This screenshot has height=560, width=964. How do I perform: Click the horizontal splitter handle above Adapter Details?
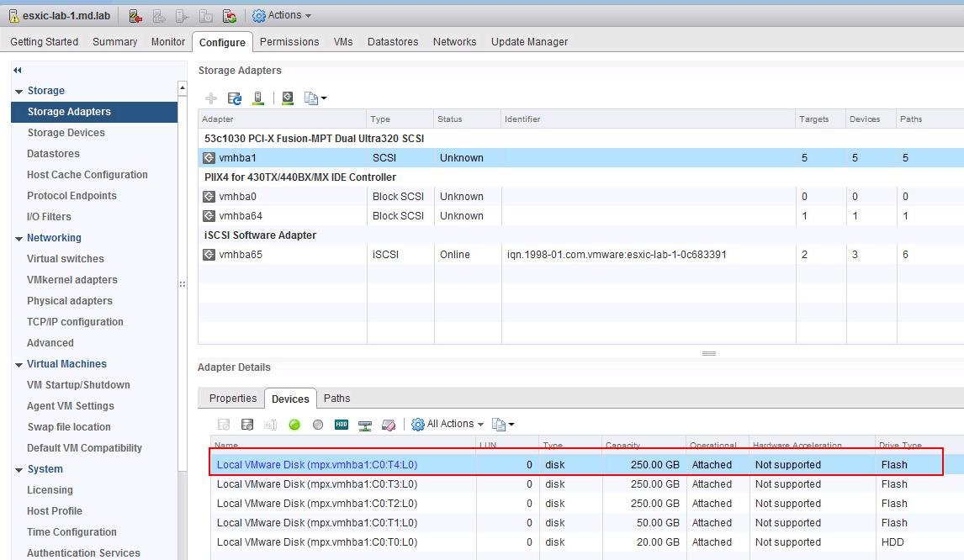(709, 353)
